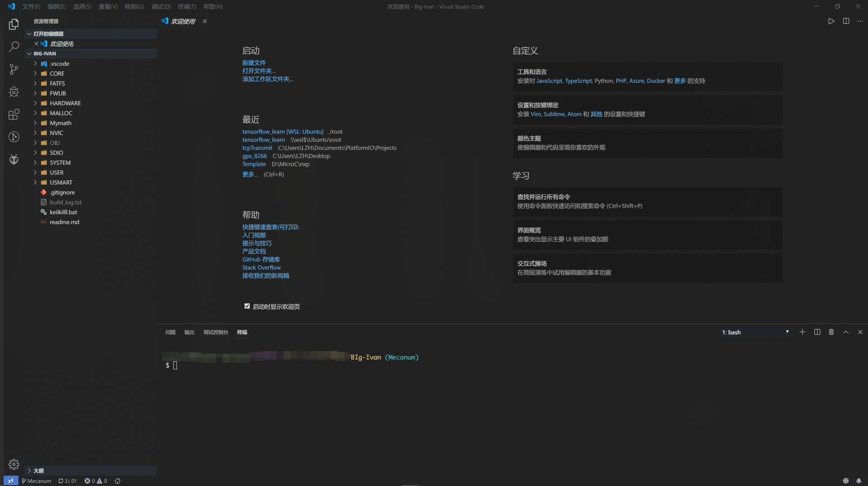This screenshot has width=868, height=486.
Task: Click the 颜色主题 customize card
Action: point(647,143)
